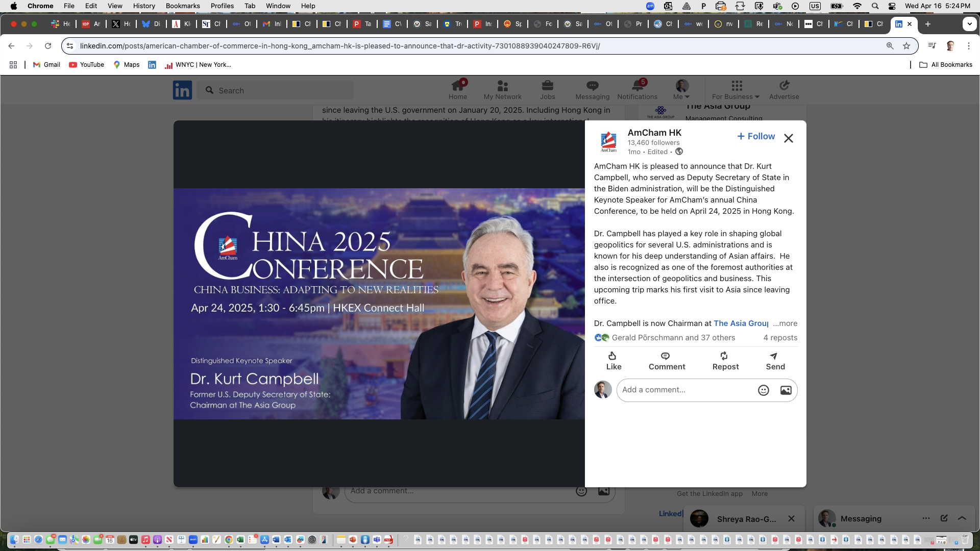The width and height of the screenshot is (980, 551).
Task: Open the More footer dropdown
Action: coord(759,494)
